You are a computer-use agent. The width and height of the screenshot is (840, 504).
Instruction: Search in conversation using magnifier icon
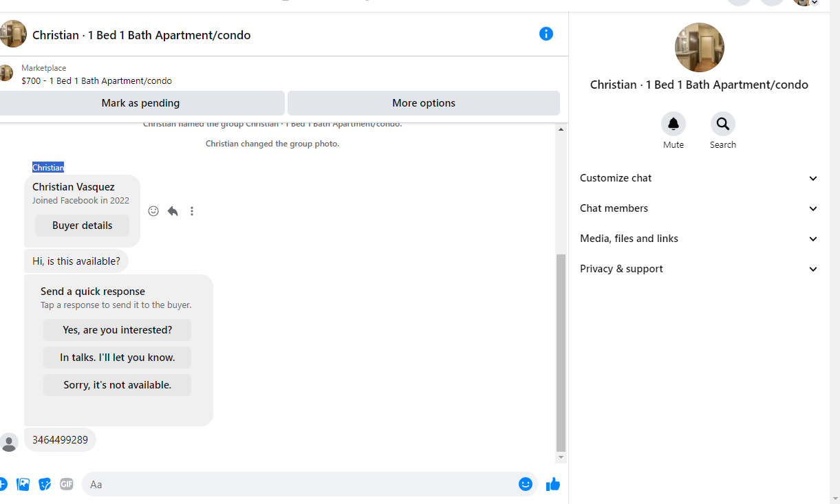[x=723, y=124]
